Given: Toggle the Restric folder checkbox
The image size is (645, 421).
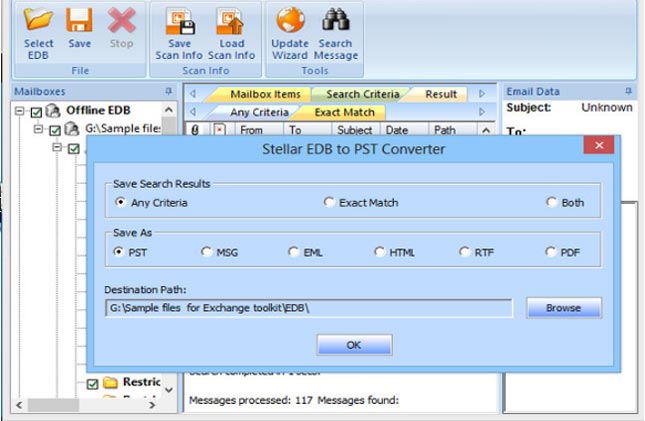Looking at the screenshot, I should tap(93, 384).
